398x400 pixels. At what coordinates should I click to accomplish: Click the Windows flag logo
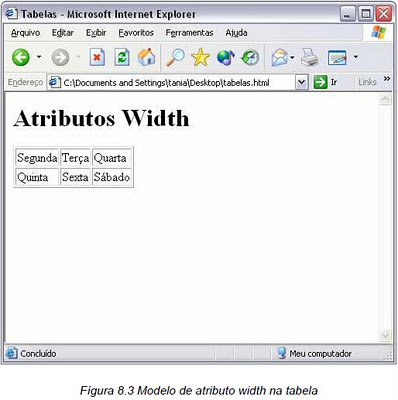(x=378, y=33)
